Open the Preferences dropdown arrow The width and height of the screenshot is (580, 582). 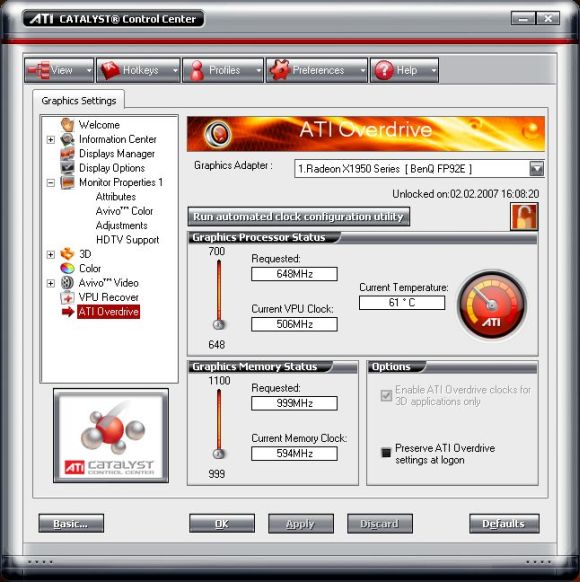363,70
